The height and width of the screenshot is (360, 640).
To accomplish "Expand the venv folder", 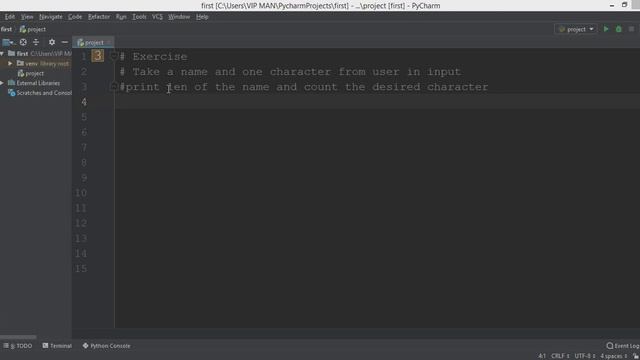I will (10, 64).
